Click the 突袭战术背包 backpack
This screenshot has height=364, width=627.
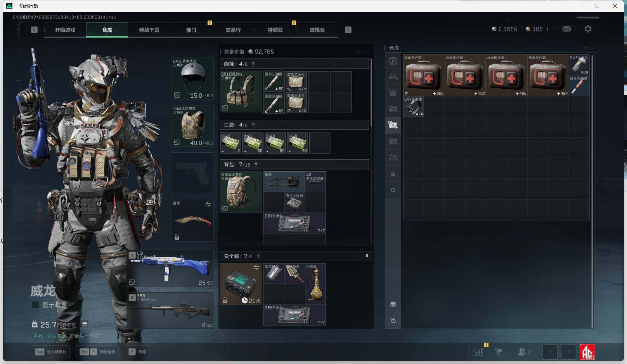pos(241,192)
